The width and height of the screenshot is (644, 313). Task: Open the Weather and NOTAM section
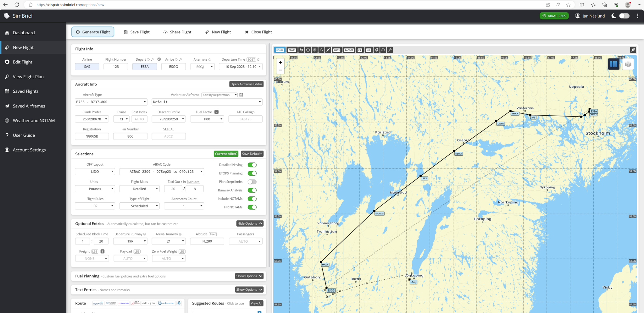tap(33, 120)
